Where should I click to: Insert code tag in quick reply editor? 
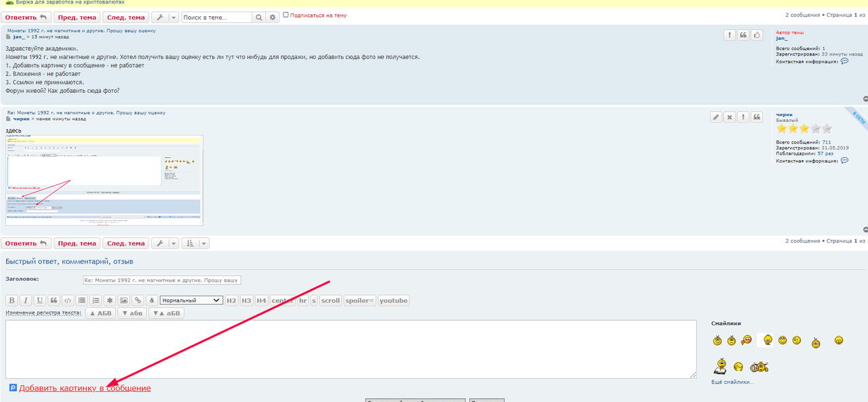pyautogui.click(x=67, y=300)
